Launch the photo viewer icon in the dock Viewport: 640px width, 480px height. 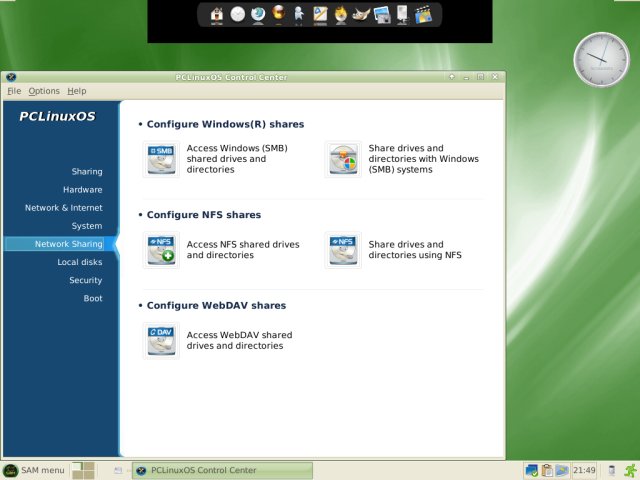(382, 16)
